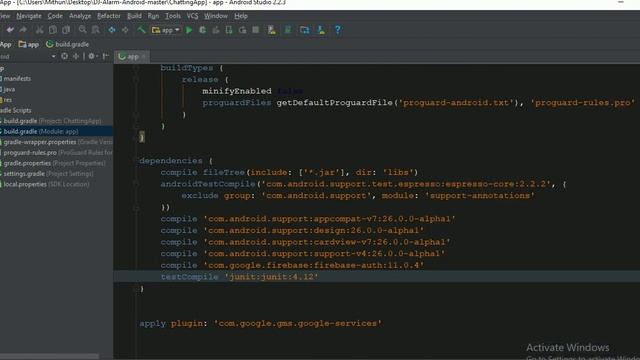Image resolution: width=640 pixels, height=360 pixels.
Task: Click the minifyEnabled text in the editor
Action: click(237, 91)
